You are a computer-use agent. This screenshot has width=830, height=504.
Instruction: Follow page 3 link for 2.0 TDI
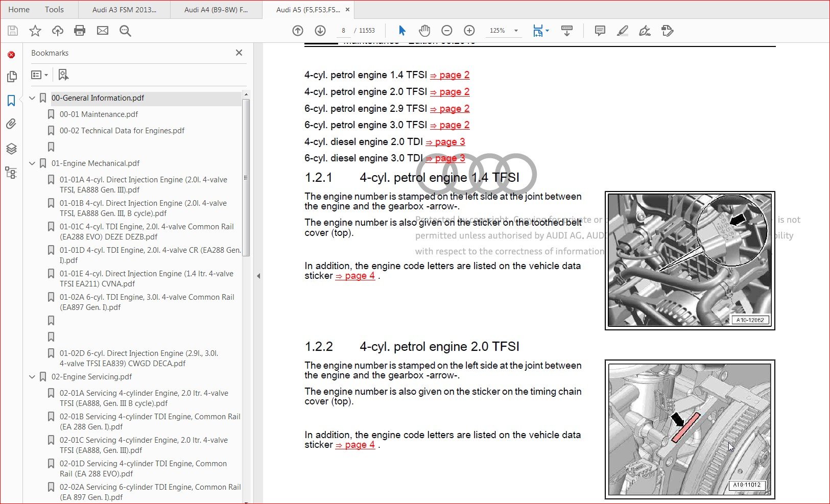click(x=445, y=142)
